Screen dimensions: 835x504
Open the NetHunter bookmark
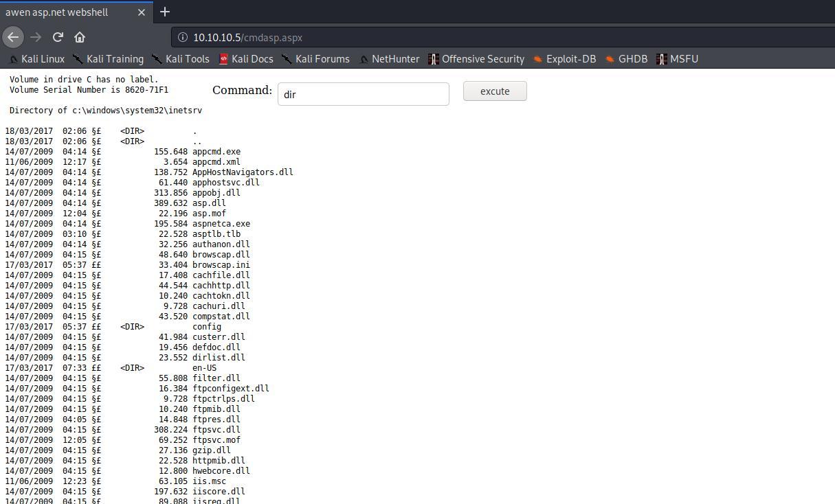click(x=389, y=59)
